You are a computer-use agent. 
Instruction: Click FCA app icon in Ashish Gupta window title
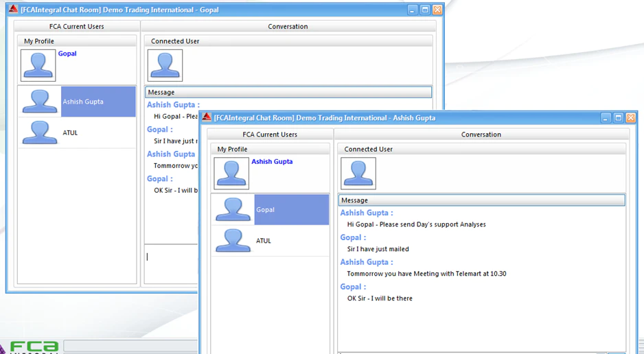(207, 117)
